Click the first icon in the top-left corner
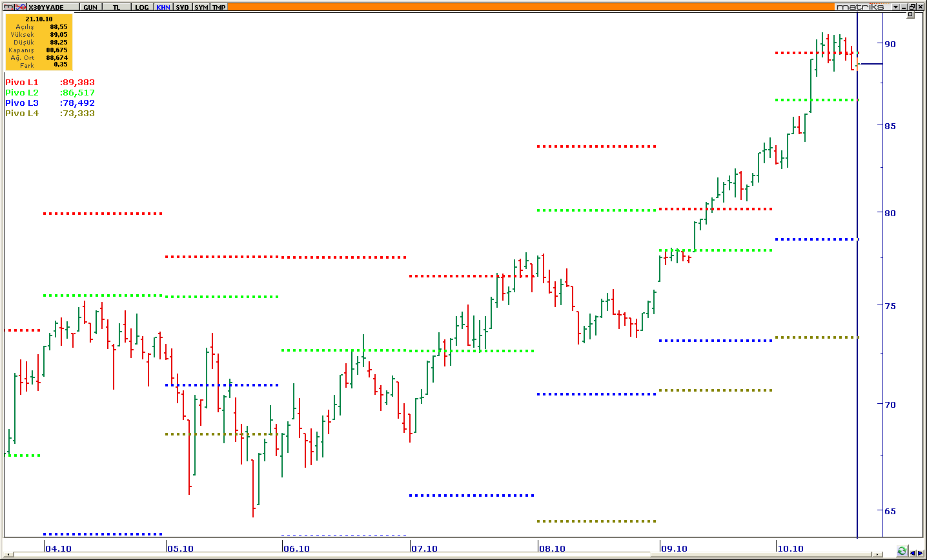 (x=9, y=7)
